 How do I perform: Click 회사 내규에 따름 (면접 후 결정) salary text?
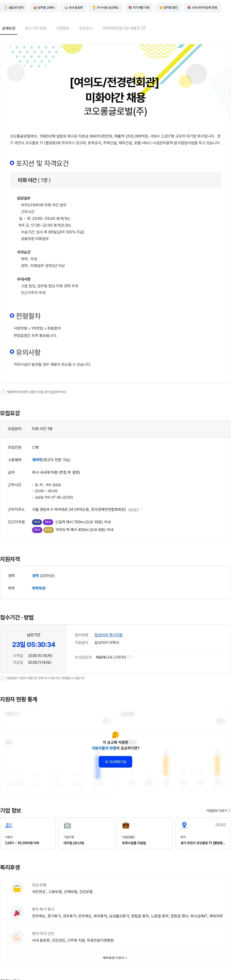coord(56,473)
